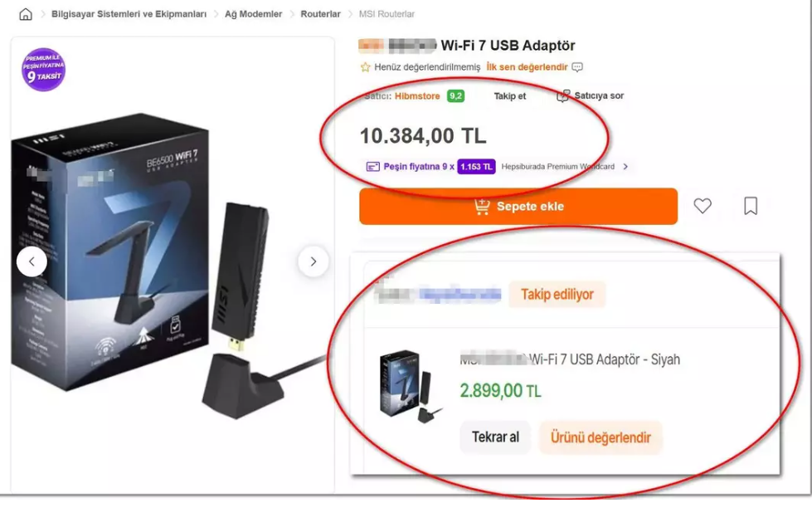Go to the home icon in breadcrumb
812x508 pixels.
(26, 14)
